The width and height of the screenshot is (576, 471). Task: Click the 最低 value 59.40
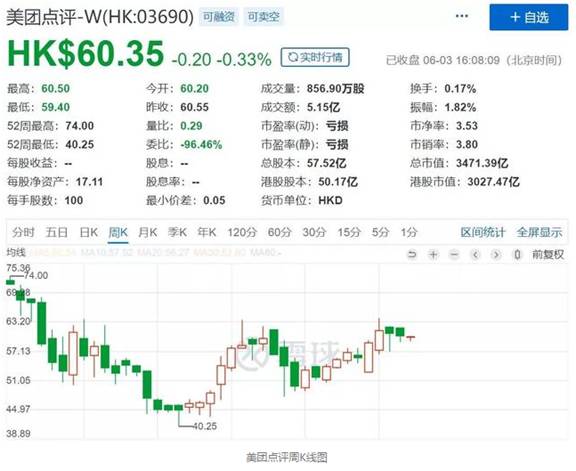pos(55,107)
